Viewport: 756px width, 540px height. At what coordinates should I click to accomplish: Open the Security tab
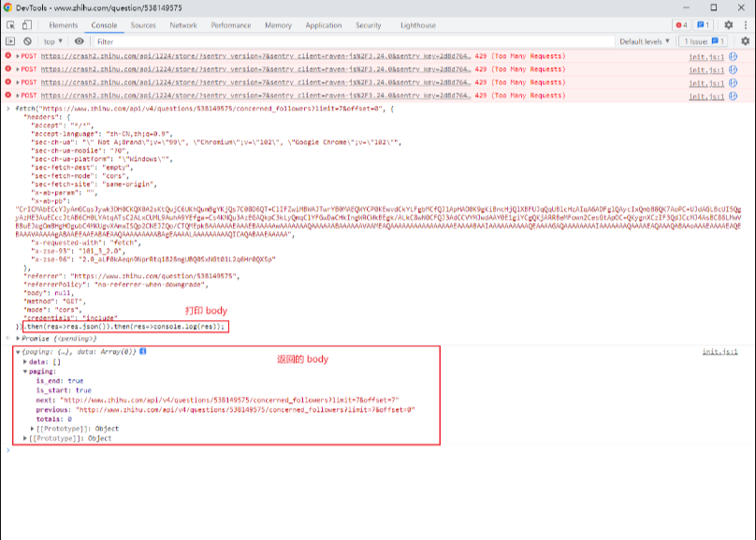(369, 25)
